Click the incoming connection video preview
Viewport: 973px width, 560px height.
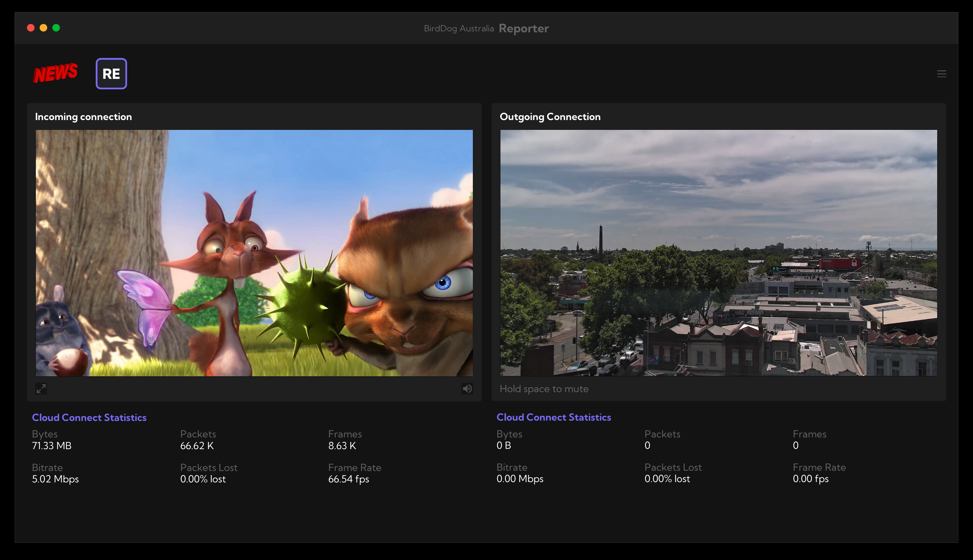(254, 253)
